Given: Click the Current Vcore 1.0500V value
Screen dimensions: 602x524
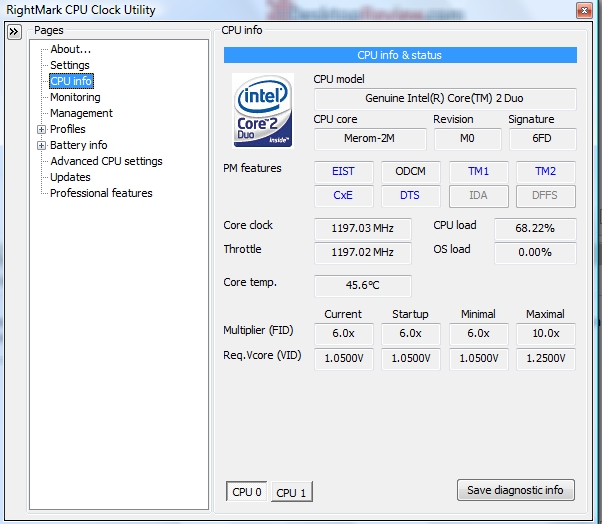Looking at the screenshot, I should (344, 359).
